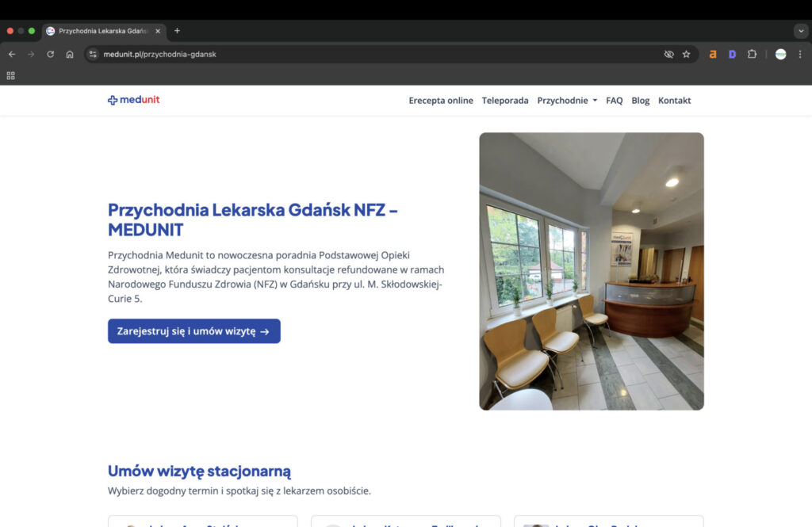Image resolution: width=812 pixels, height=527 pixels.
Task: Click the crossed-out eye tracking icon
Action: pos(668,55)
